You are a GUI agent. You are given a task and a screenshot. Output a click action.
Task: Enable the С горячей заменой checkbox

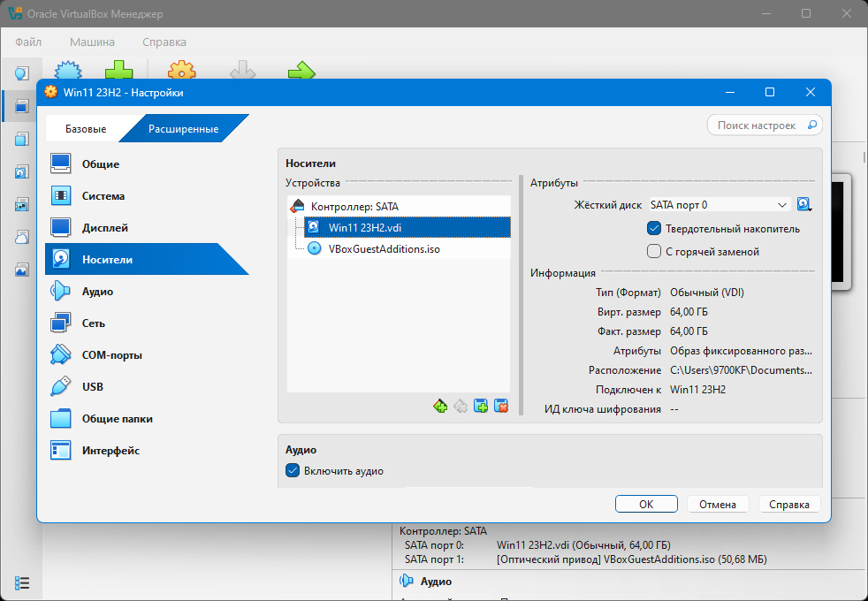tap(654, 251)
